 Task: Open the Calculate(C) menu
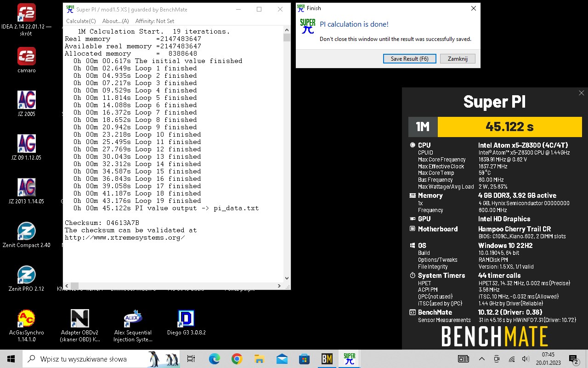(x=81, y=21)
